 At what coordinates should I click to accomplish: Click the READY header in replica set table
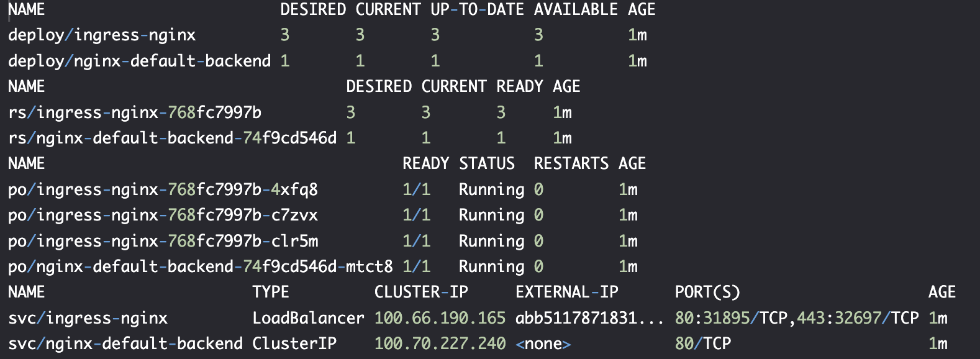click(520, 86)
